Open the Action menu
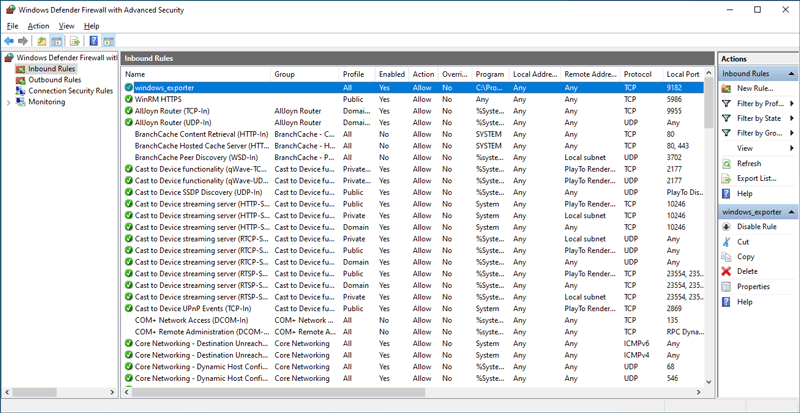The width and height of the screenshot is (800, 413). (38, 26)
